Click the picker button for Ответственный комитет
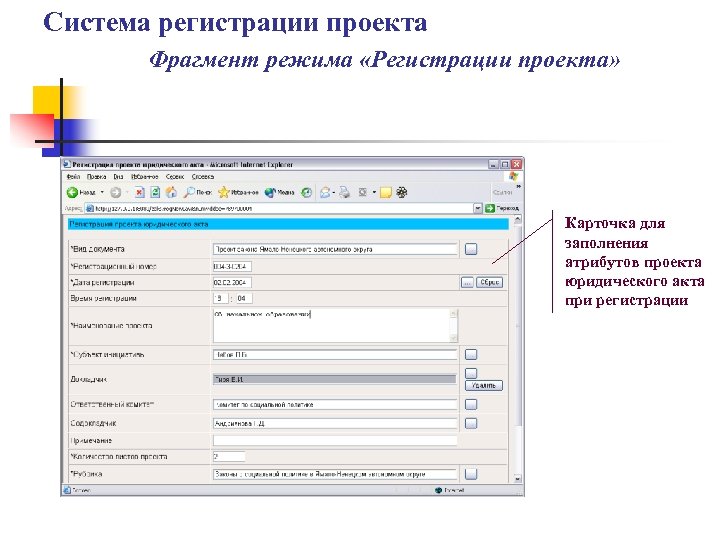720x540 pixels. tap(471, 405)
